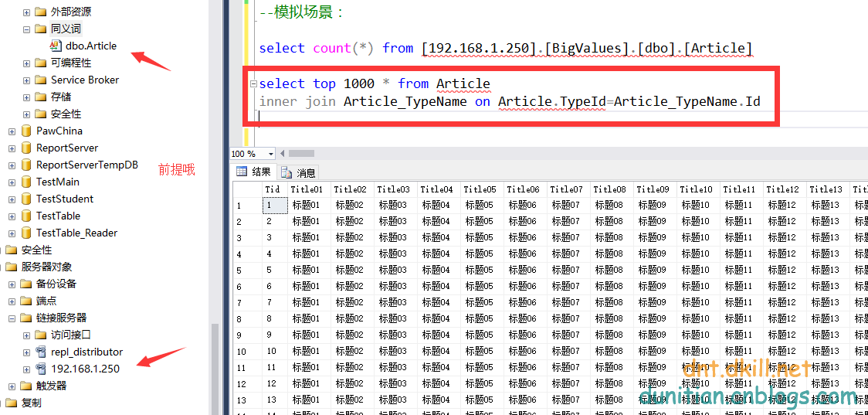
Task: Click the editor horizontal scrollbar left arrow
Action: coord(283,154)
